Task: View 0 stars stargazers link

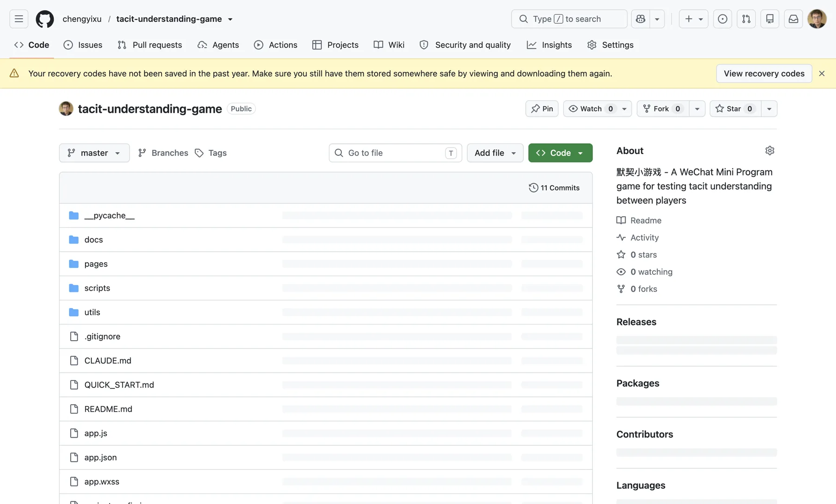Action: tap(637, 255)
